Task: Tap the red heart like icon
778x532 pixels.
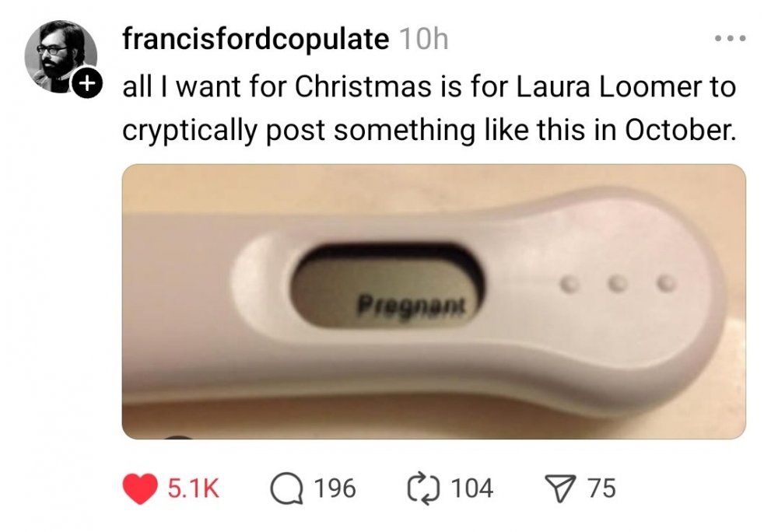Action: pos(139,488)
